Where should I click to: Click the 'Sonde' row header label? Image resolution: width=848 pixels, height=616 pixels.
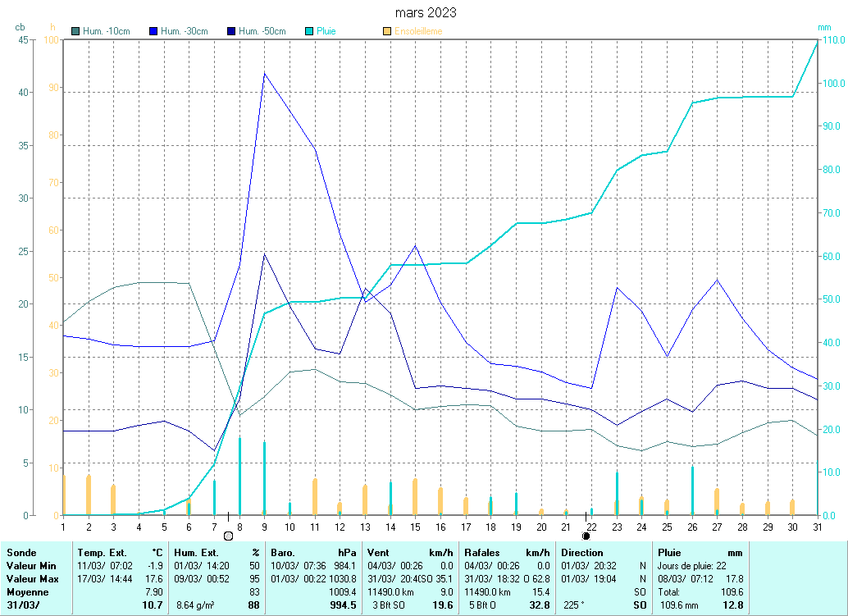21,553
